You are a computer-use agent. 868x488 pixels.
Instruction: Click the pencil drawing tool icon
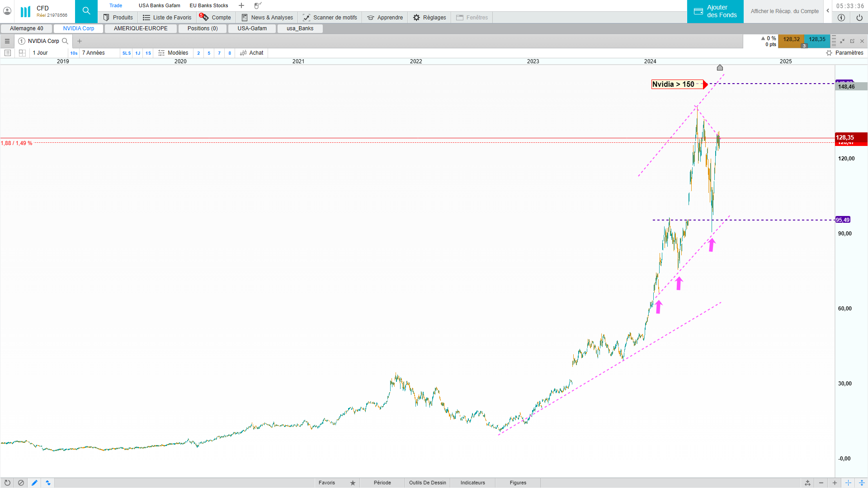click(x=34, y=483)
